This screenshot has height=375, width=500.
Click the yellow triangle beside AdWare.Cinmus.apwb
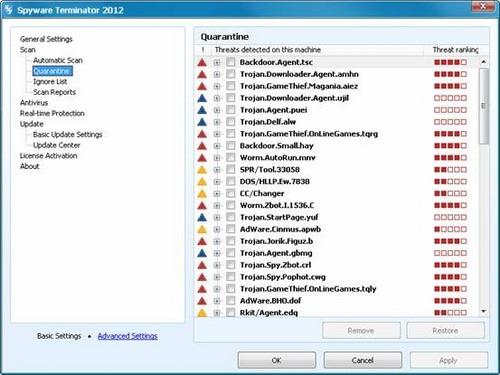coord(202,229)
